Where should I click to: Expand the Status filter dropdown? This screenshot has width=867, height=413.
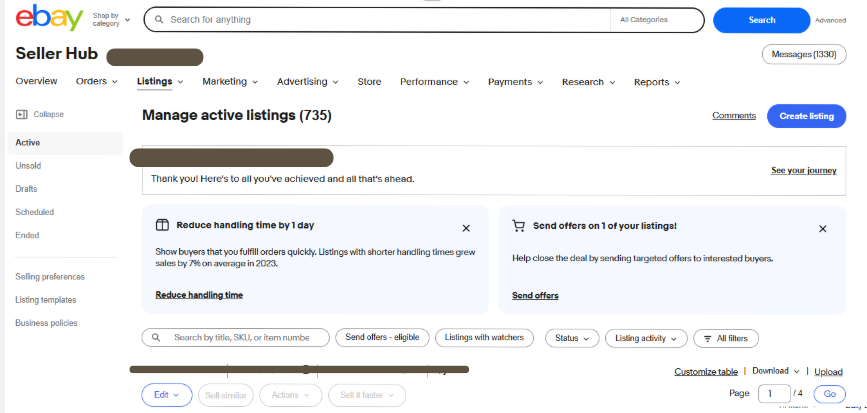[x=572, y=338]
